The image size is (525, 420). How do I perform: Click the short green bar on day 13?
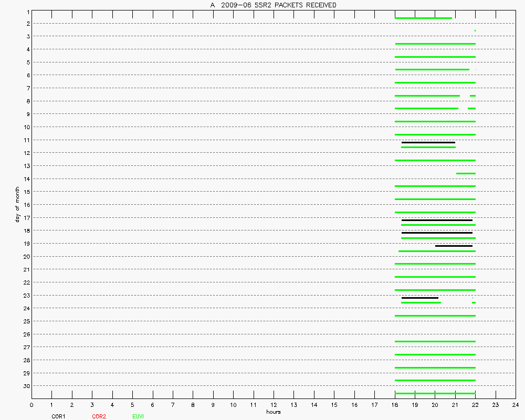coord(466,173)
